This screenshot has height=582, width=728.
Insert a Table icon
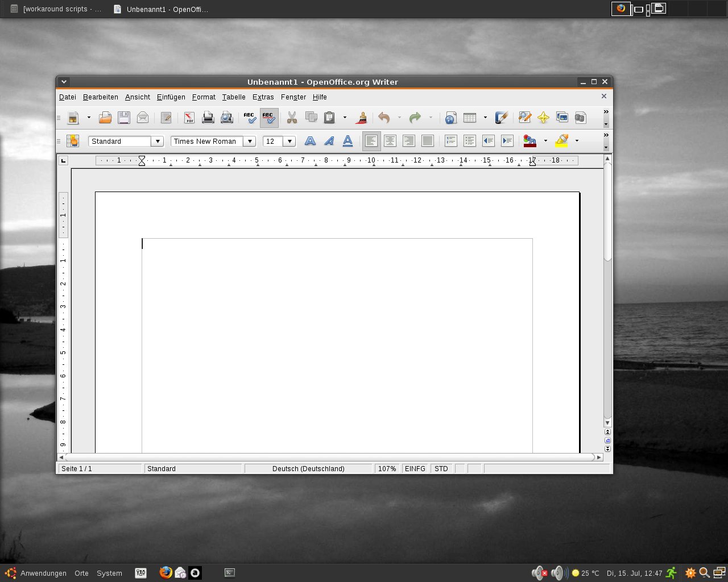(x=470, y=118)
